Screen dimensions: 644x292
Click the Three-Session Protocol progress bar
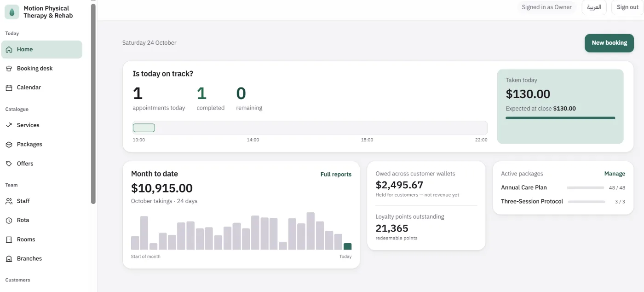(586, 202)
